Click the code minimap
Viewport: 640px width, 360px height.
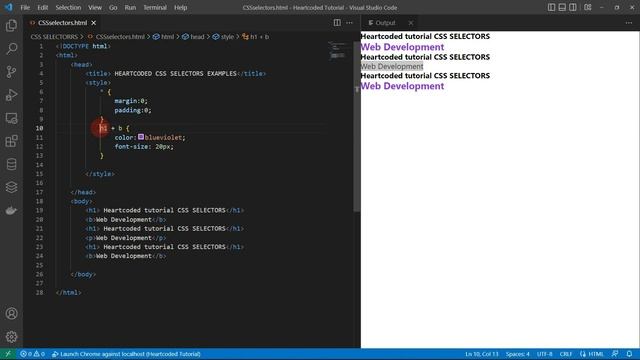point(338,51)
